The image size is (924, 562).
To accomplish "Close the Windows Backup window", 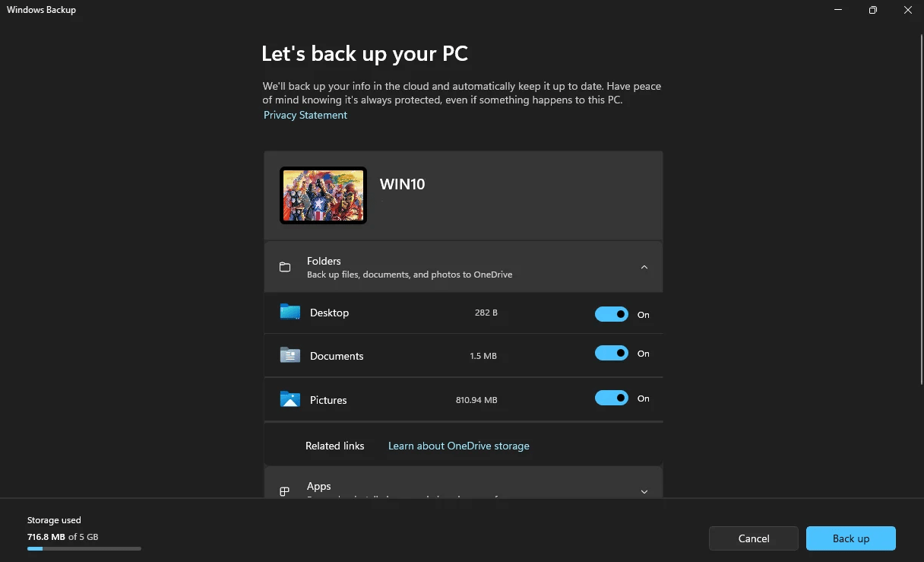I will pos(907,10).
